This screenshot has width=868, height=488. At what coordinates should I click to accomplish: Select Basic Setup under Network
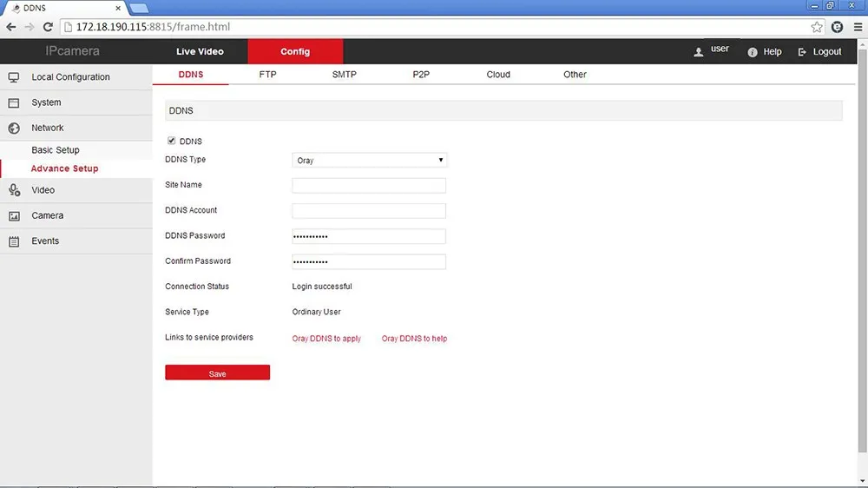[56, 150]
